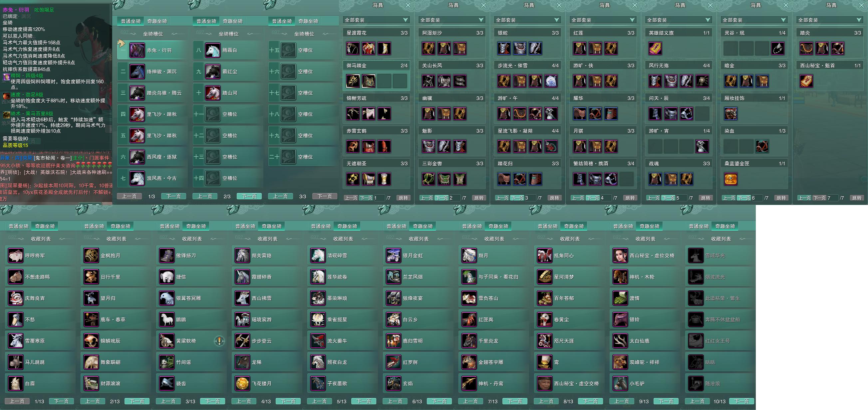
Task: Click the 踏花归 set name
Action: coord(505,164)
